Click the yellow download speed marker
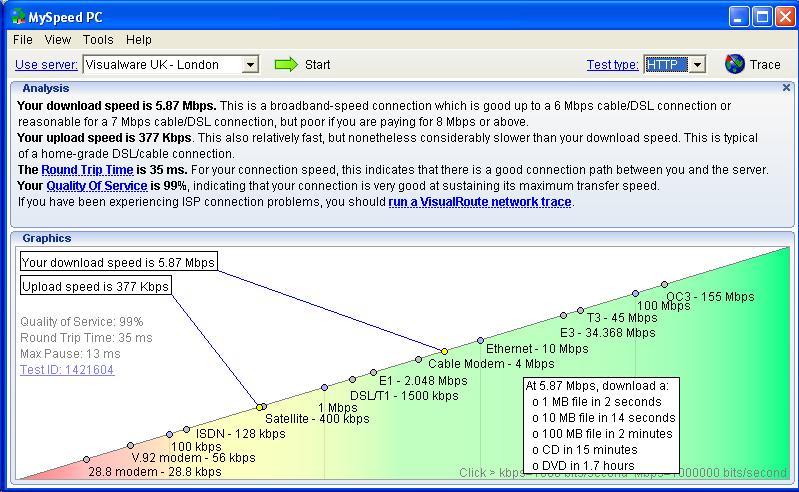Screen dimensions: 799x492 (444, 351)
